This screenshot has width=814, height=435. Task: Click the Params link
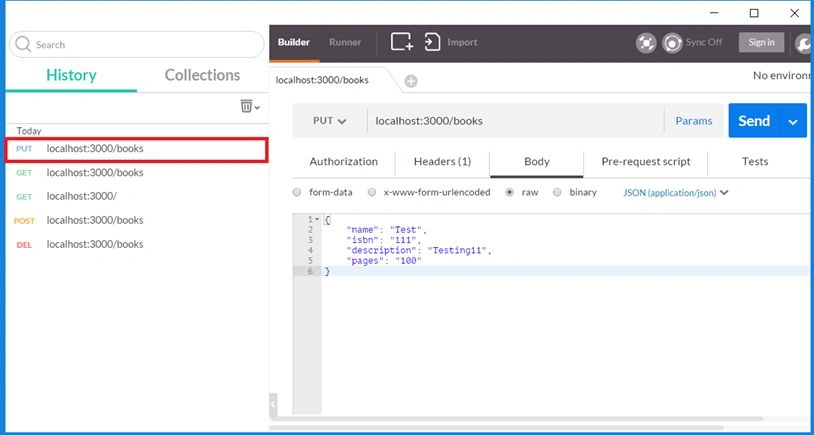(x=694, y=121)
